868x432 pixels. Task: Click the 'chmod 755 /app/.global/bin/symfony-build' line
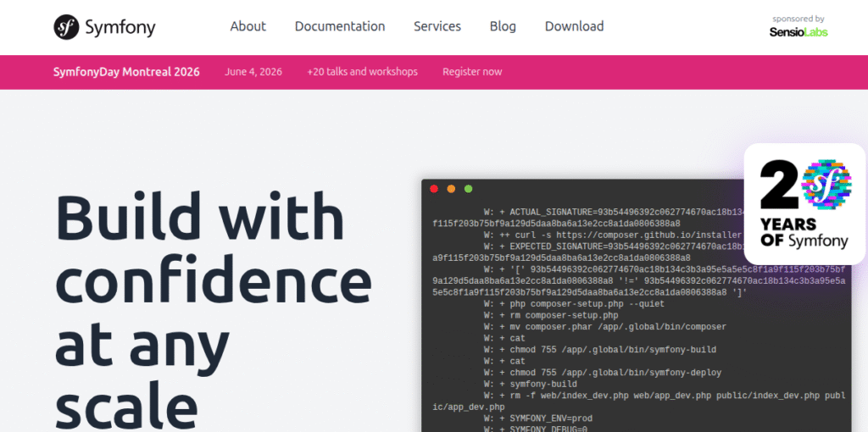point(600,350)
